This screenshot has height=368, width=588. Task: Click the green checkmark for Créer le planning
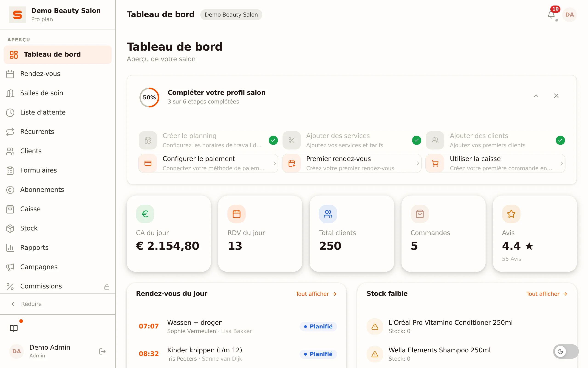coord(273,140)
